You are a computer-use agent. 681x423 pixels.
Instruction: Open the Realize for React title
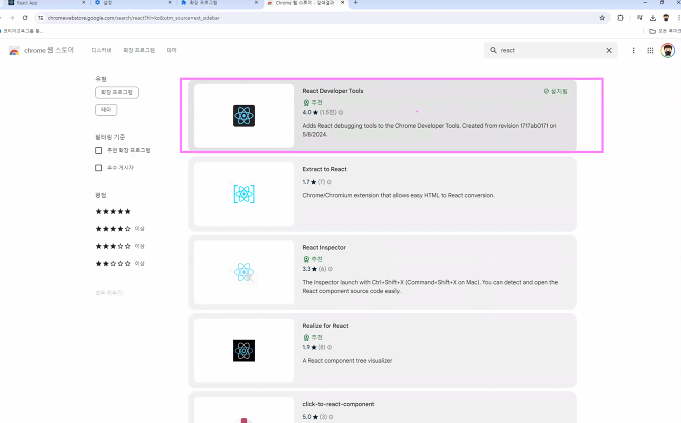tap(325, 326)
